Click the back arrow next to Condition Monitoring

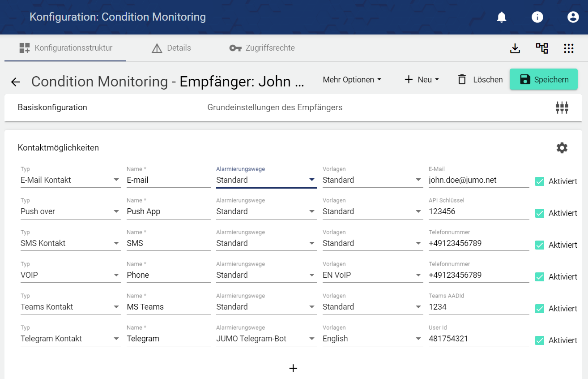point(16,82)
